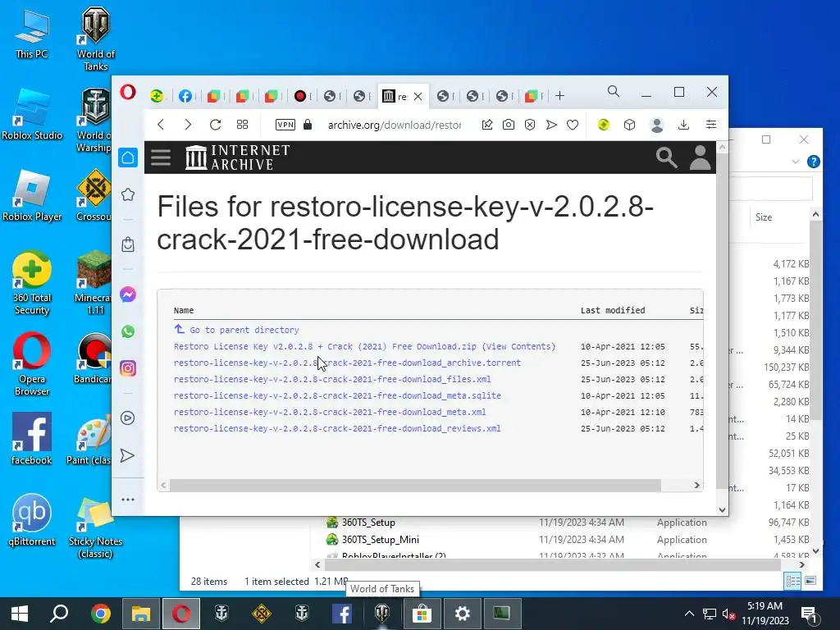Switch File Explorer to large icons view
Viewport: 840px width, 630px height.
click(810, 581)
